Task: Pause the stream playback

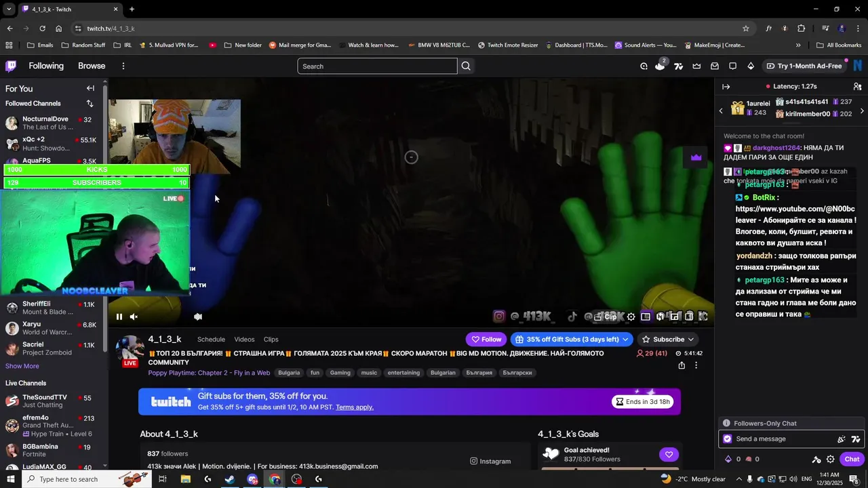Action: (x=119, y=317)
